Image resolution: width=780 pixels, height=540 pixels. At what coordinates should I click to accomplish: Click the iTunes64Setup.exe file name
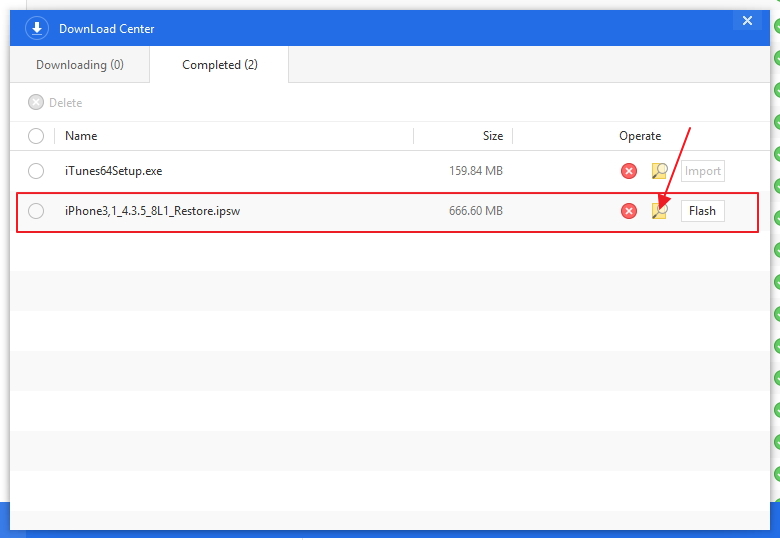point(113,171)
